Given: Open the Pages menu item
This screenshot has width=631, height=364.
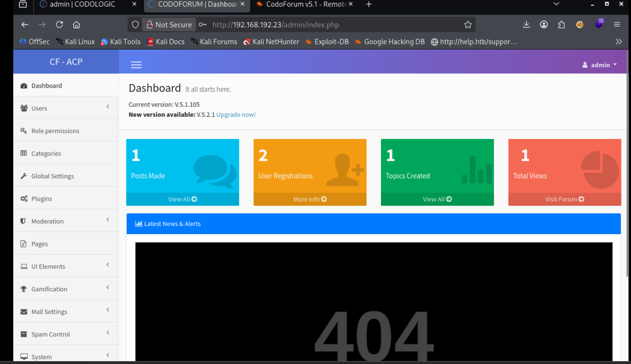Looking at the screenshot, I should point(39,244).
